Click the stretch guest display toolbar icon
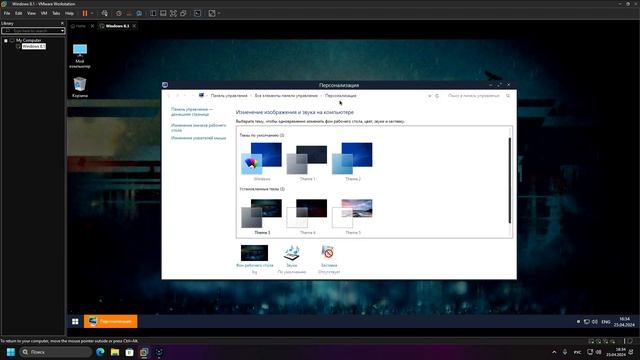Viewport: 640px width, 360px height. [212, 13]
